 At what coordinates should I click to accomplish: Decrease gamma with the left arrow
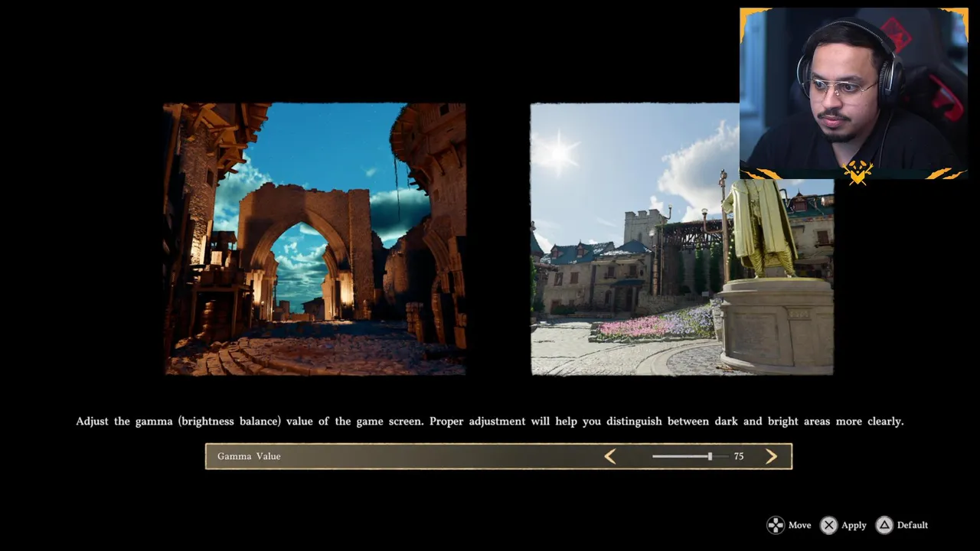609,456
